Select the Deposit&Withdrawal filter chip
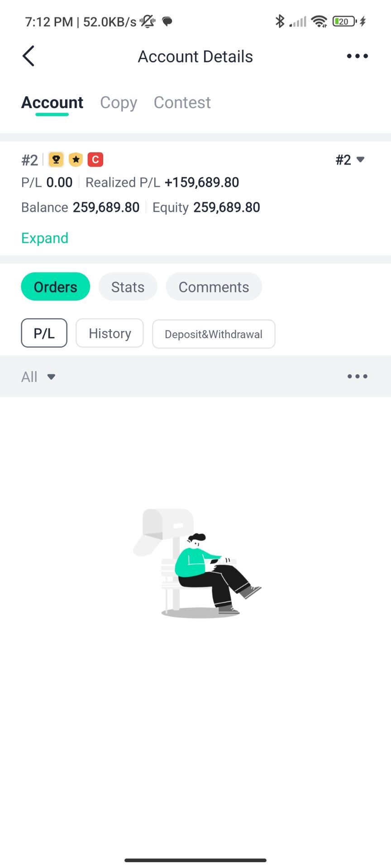The image size is (391, 868). [x=214, y=334]
